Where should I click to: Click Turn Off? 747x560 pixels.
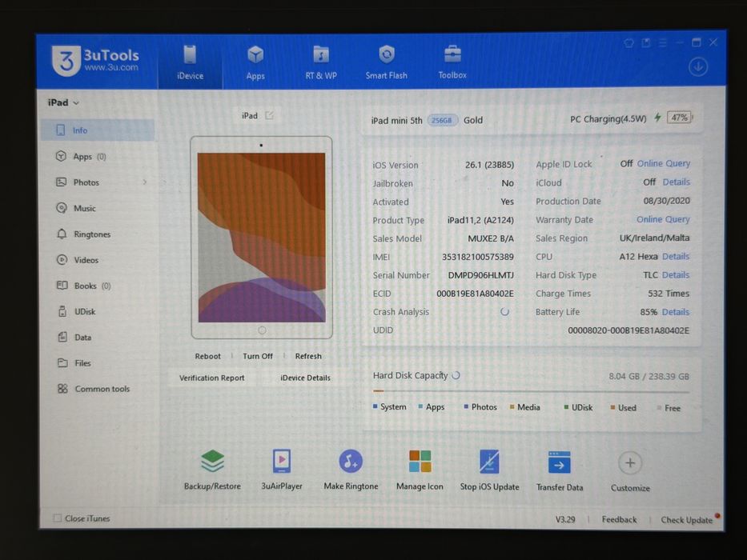tap(258, 356)
